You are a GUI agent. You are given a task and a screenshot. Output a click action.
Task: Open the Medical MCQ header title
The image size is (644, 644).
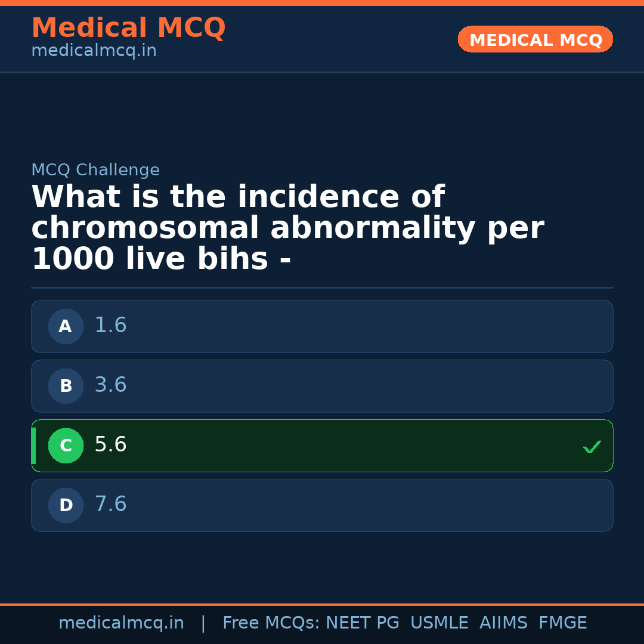tap(128, 28)
